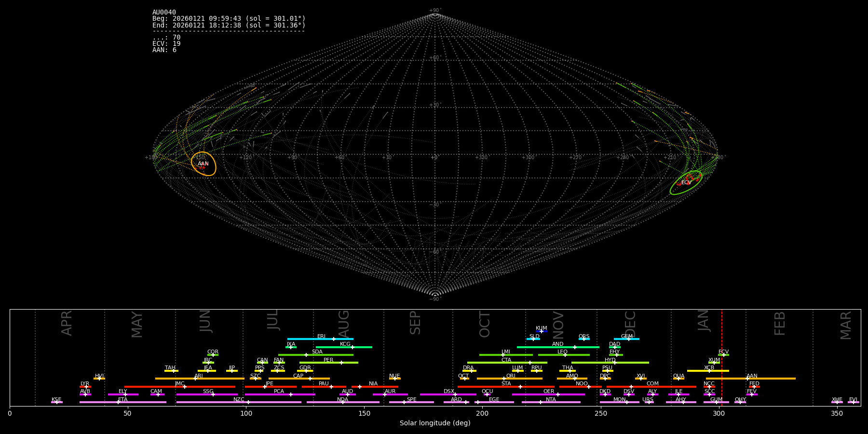This screenshot has height=434, width=868.
Task: Click the XHE shower label in timeline
Action: click(x=837, y=400)
